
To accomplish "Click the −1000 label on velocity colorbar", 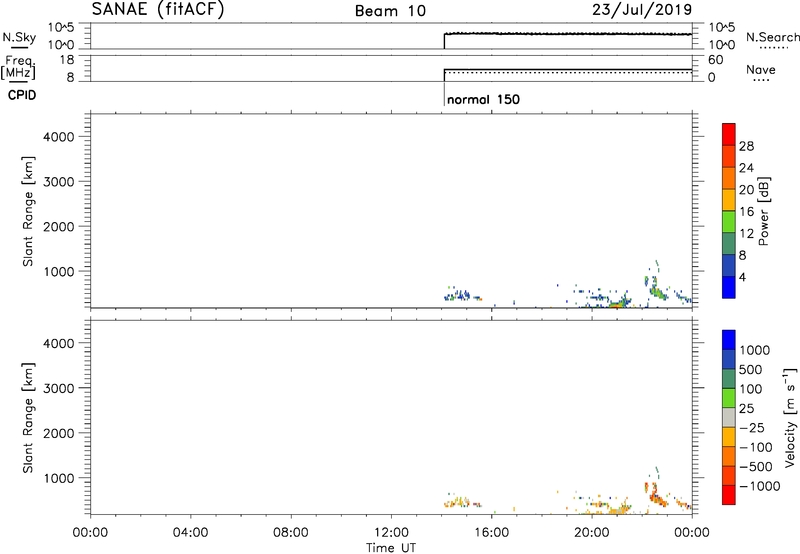I will pos(760,486).
